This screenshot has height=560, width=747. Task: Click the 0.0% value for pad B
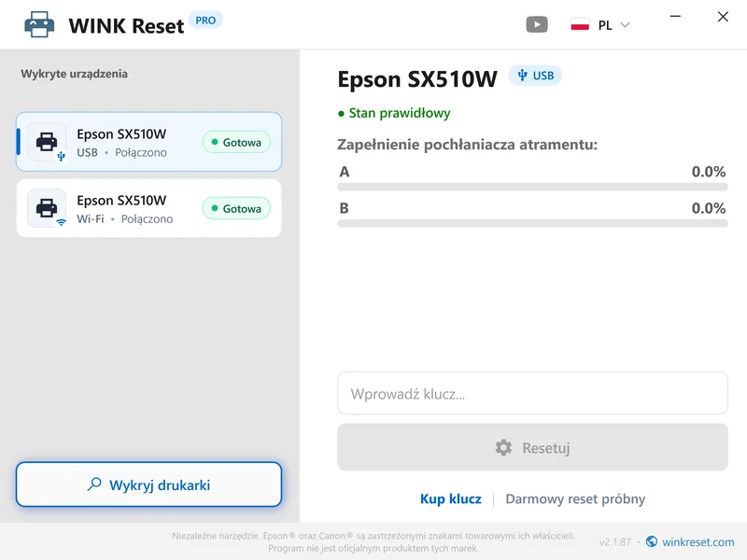[709, 208]
